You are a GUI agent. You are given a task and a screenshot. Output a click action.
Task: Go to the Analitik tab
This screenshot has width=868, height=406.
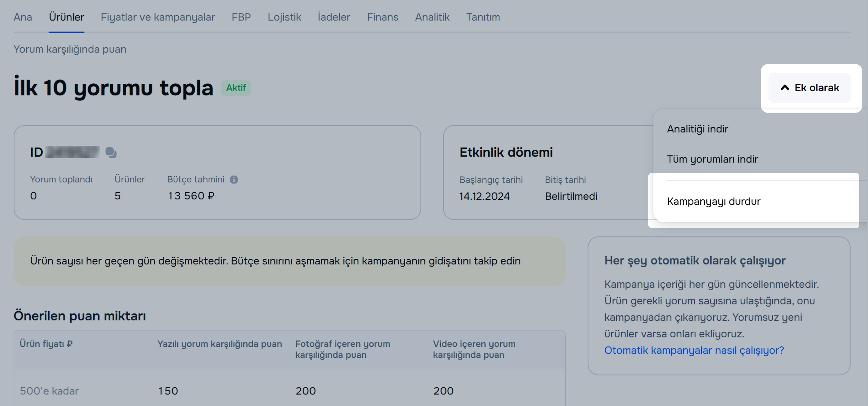click(432, 17)
